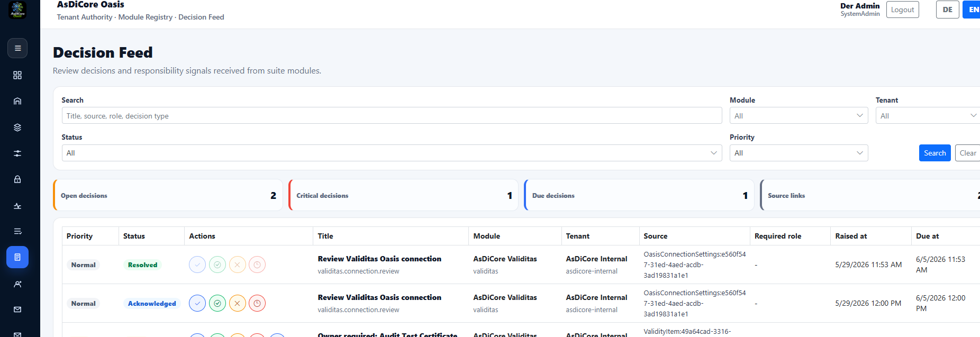Click due date '6/5/2026 12:00 PM'
The image size is (980, 337).
point(940,303)
